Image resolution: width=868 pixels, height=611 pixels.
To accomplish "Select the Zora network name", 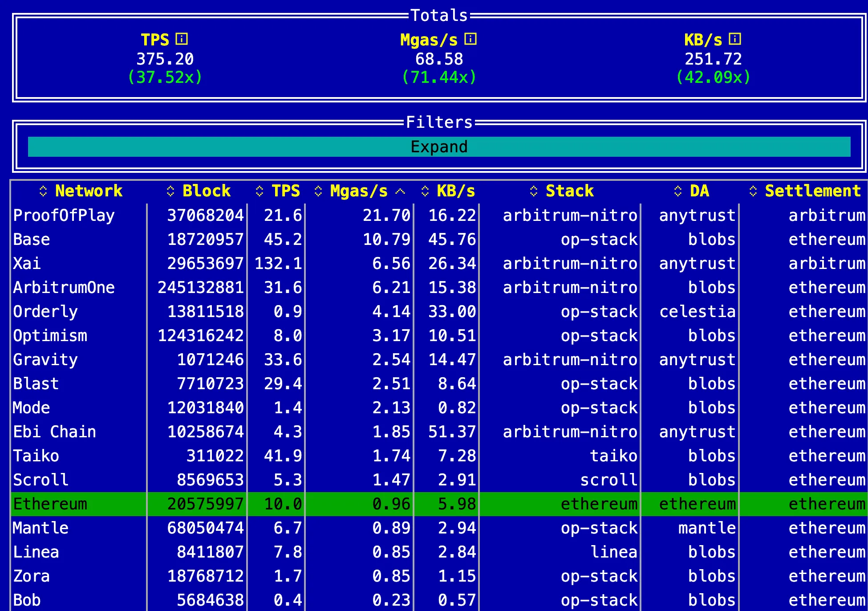I will tap(32, 576).
